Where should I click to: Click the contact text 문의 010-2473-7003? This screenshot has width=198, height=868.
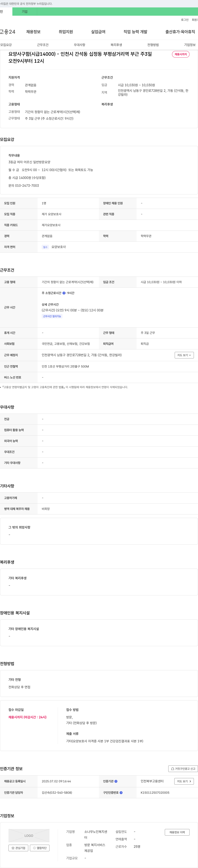[x=24, y=186]
